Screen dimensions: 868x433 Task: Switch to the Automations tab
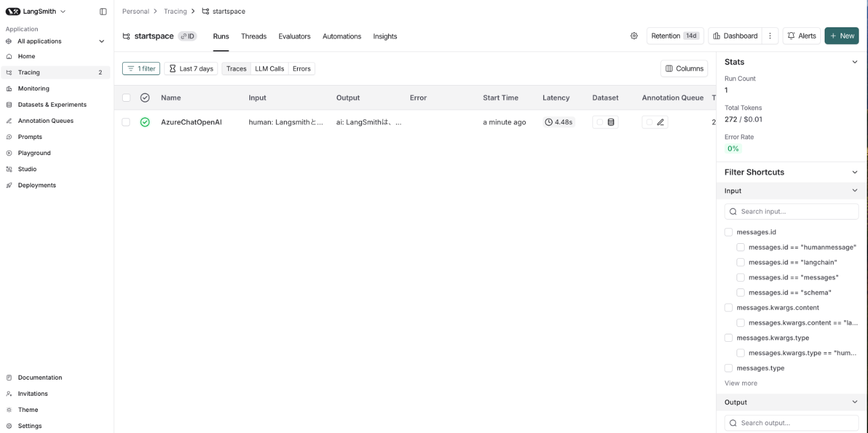point(342,36)
